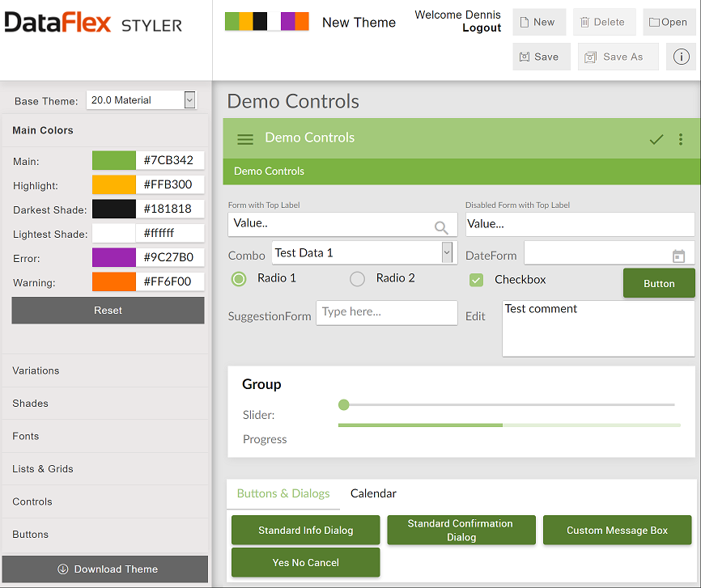Open the Standard Confirmation Dialog
This screenshot has height=588, width=701.
[461, 530]
